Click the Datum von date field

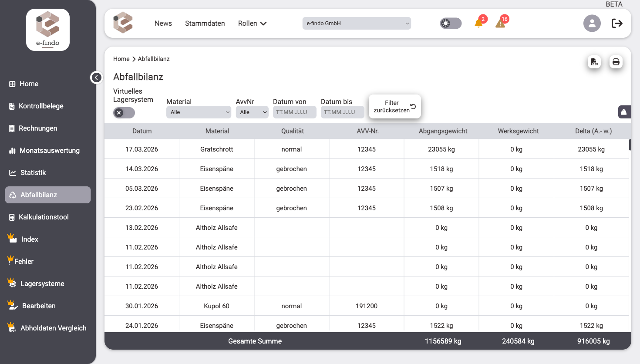[294, 112]
